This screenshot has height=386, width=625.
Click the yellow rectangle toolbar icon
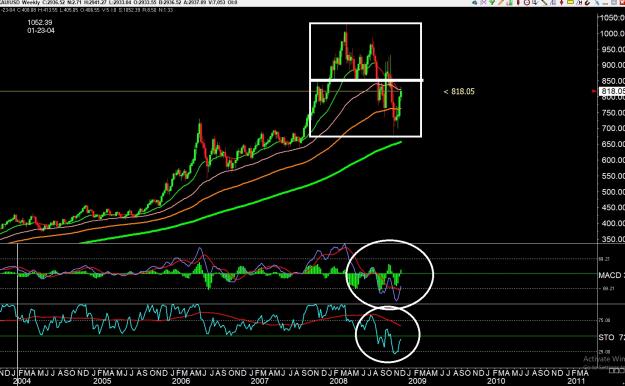(x=570, y=2)
